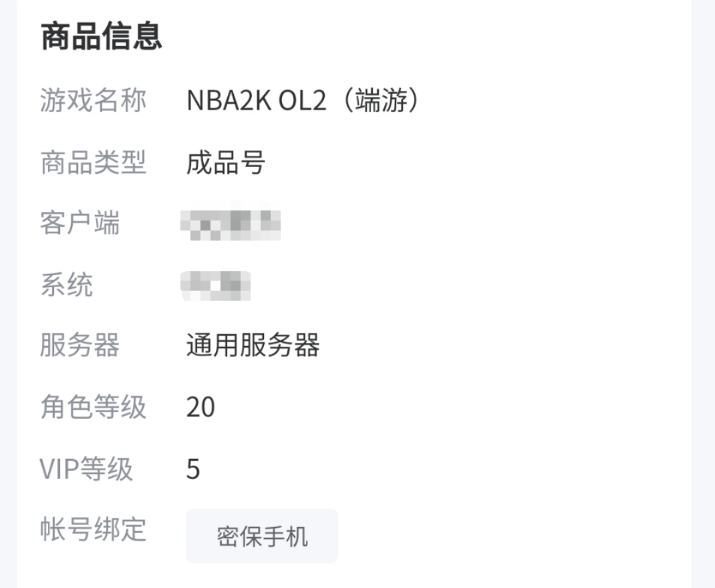
Task: Click the VIP等级 field label
Action: click(x=86, y=468)
